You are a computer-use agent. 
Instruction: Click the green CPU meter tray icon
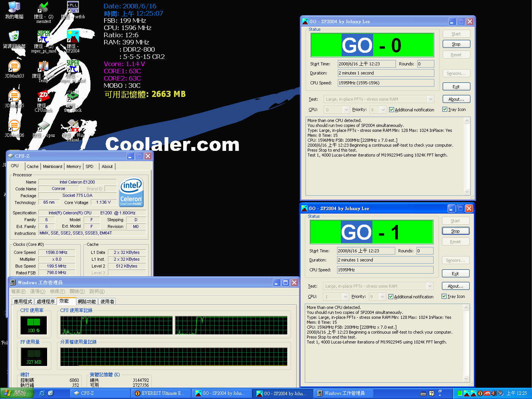pyautogui.click(x=460, y=393)
